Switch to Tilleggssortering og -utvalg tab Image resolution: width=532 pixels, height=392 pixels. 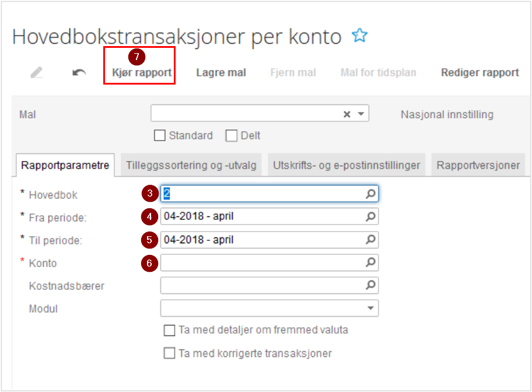click(191, 165)
